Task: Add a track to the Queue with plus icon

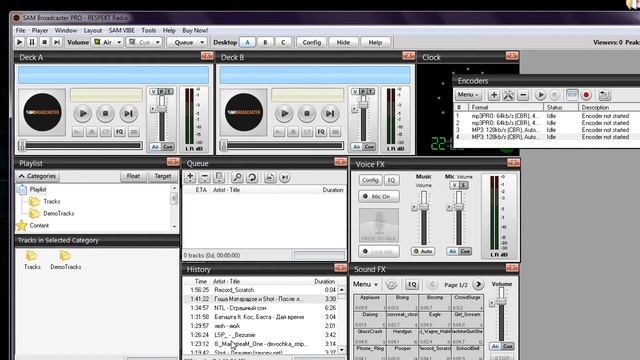Action: (190, 177)
